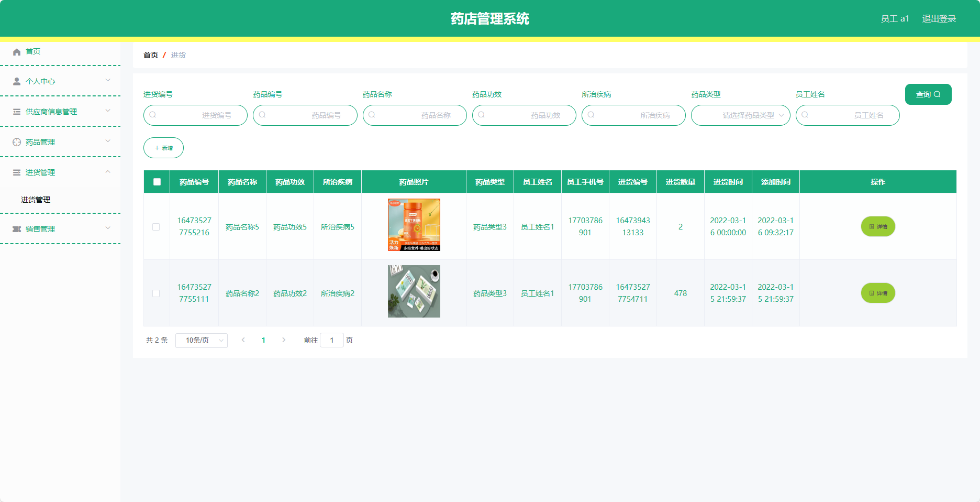980x502 pixels.
Task: Click cell 药品功效2
Action: click(x=290, y=293)
